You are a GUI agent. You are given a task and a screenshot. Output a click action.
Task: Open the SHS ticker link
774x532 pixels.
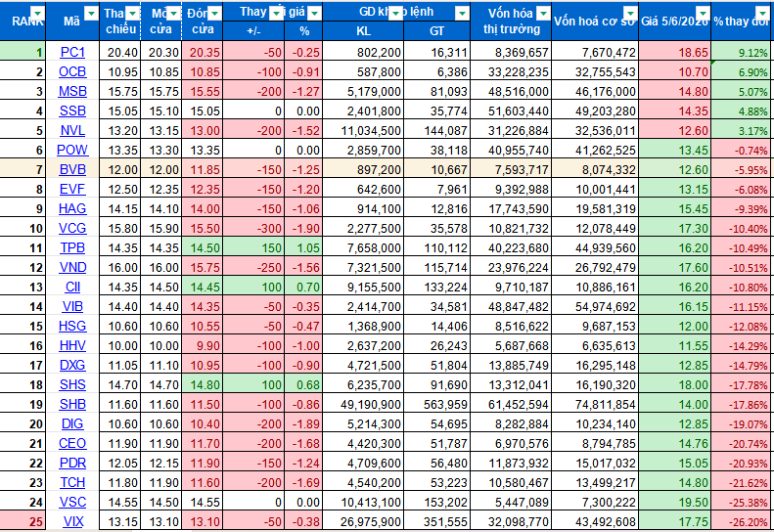(x=72, y=384)
